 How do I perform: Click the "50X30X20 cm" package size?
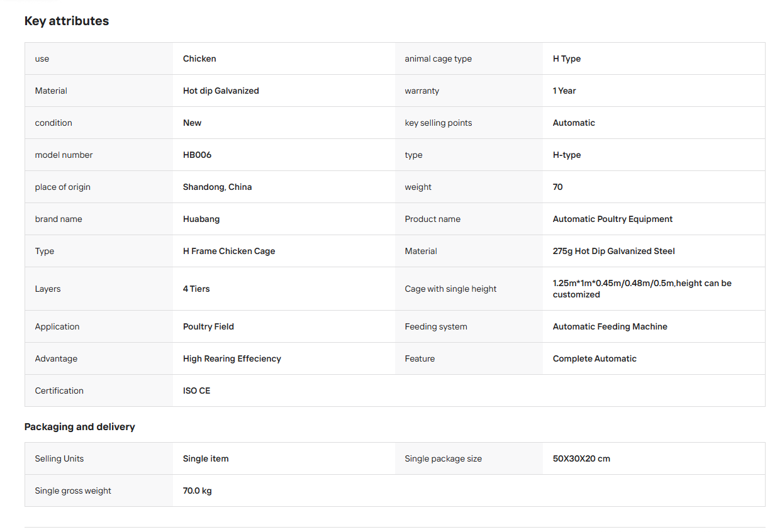coord(581,458)
